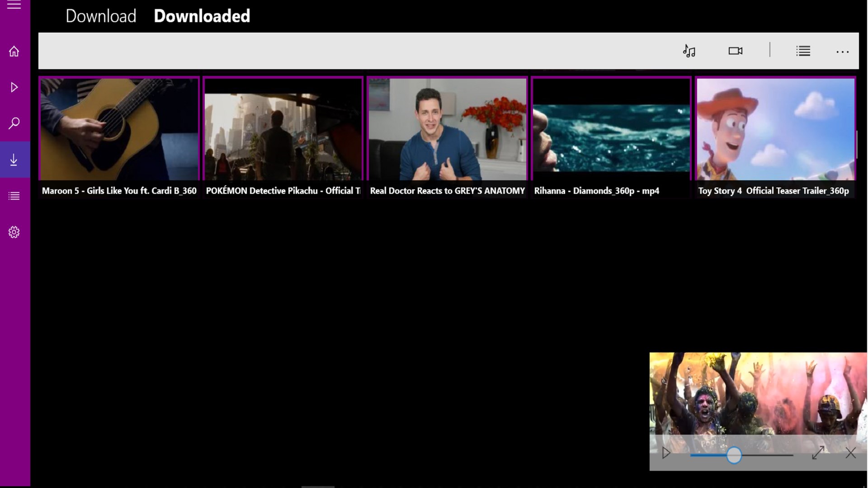Expand the three-dots more options menu
Viewport: 868px width, 488px height.
tap(842, 52)
